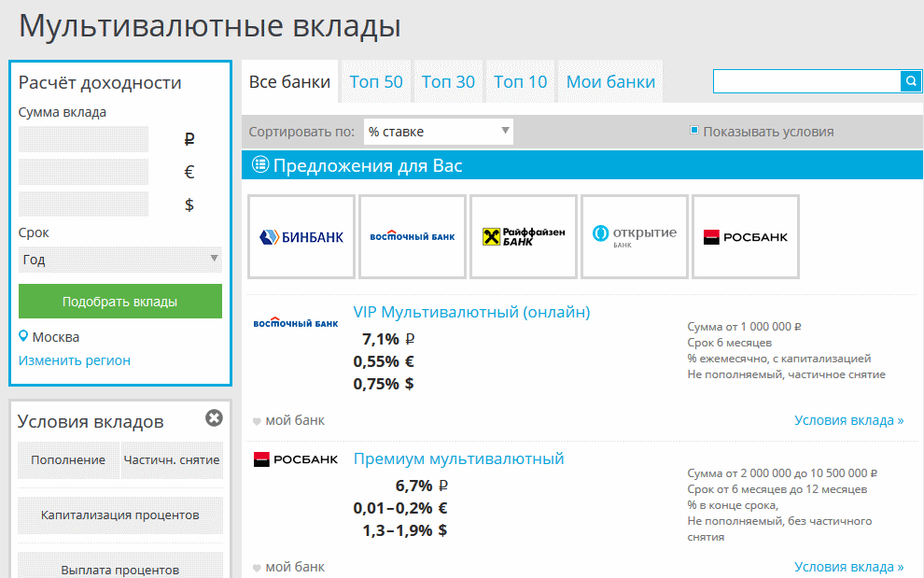Toggle the Частичн. снятие filter
Image resolution: width=924 pixels, height=578 pixels.
point(172,460)
